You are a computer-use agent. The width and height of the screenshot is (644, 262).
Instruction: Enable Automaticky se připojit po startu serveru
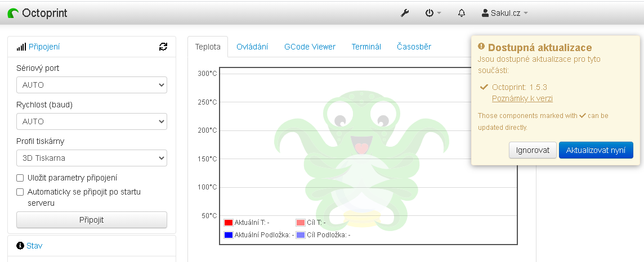coord(20,192)
